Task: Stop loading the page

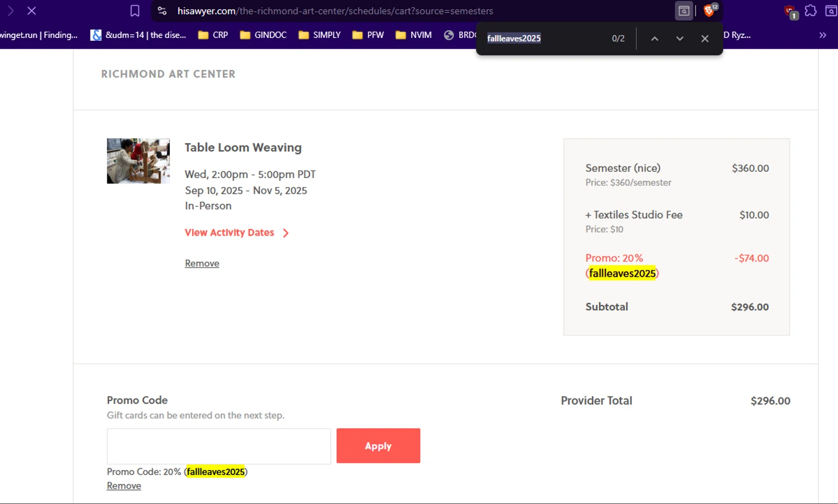Action: 32,11
